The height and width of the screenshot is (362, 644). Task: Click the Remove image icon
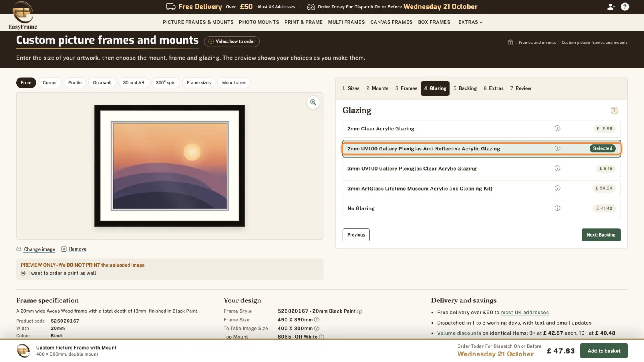pyautogui.click(x=64, y=249)
